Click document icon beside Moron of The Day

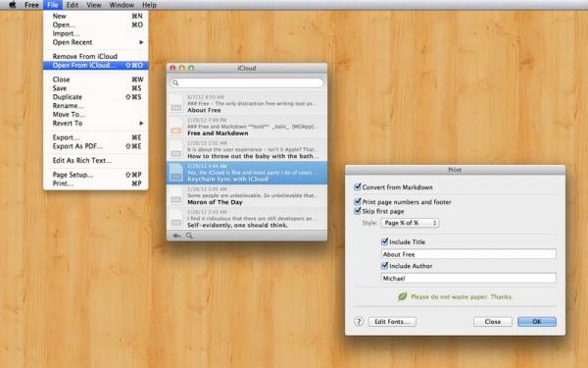point(175,196)
